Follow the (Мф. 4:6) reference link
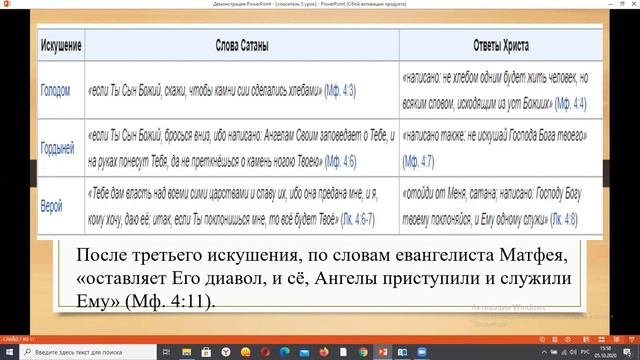 click(x=340, y=162)
